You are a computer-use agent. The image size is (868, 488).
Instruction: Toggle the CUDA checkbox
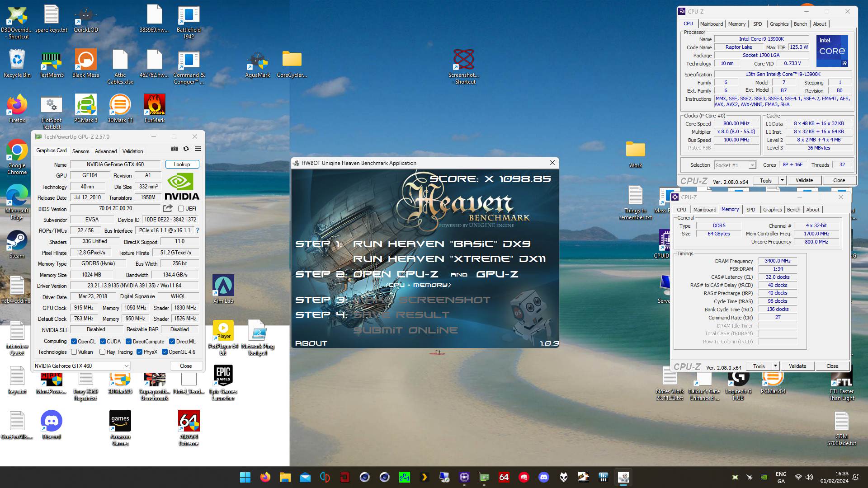point(103,342)
